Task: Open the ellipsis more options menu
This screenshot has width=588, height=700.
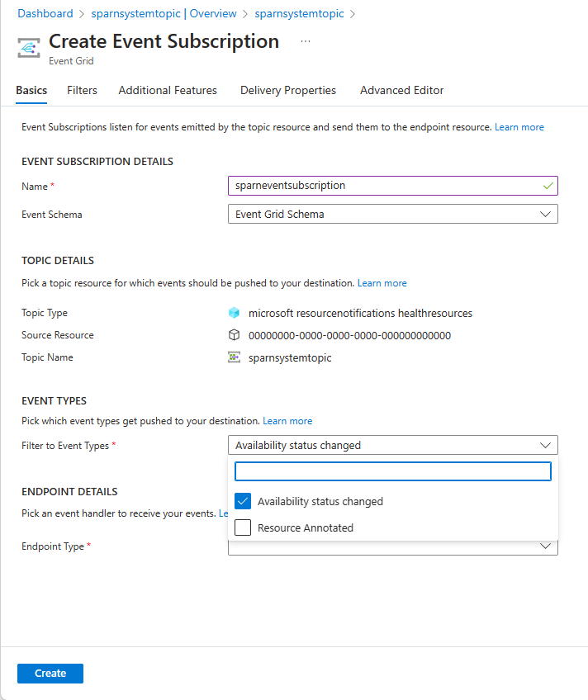Action: pyautogui.click(x=306, y=41)
